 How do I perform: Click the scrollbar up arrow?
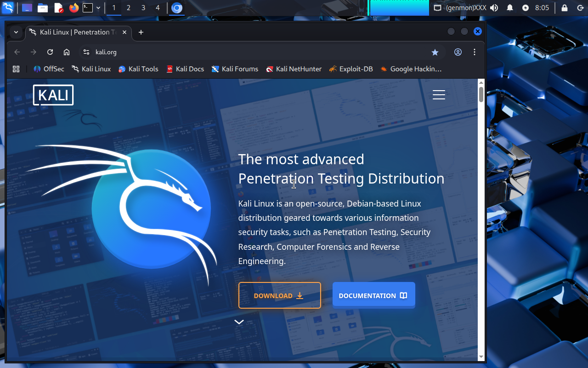(x=481, y=82)
